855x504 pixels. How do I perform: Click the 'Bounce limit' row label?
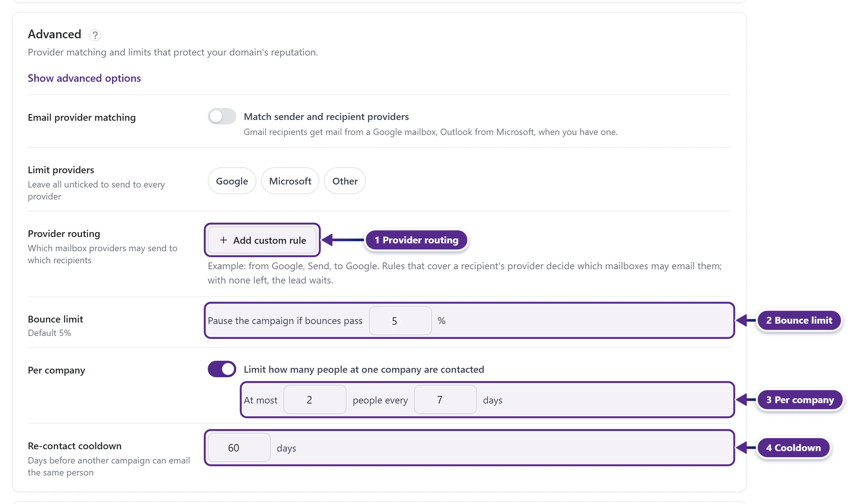tap(55, 319)
